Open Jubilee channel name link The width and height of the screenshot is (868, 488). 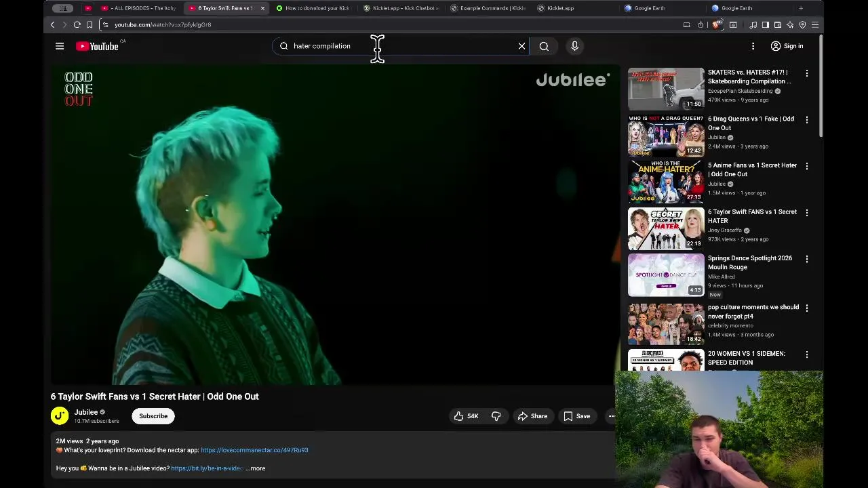(86, 412)
